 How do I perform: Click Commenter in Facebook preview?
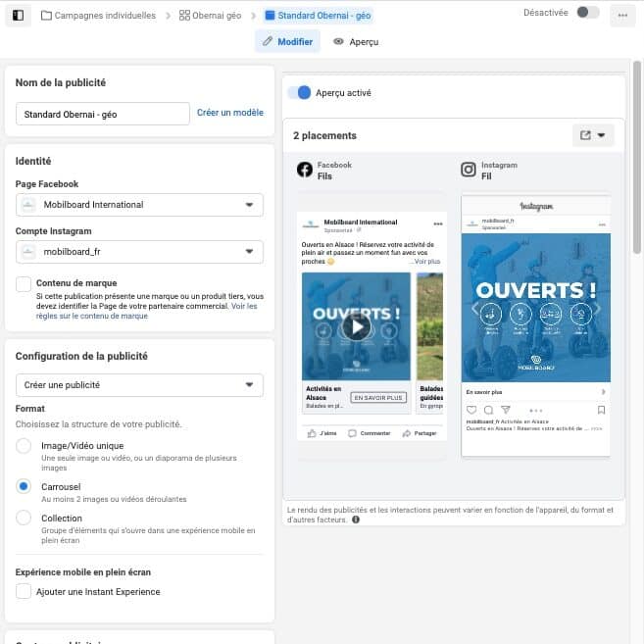[x=370, y=433]
